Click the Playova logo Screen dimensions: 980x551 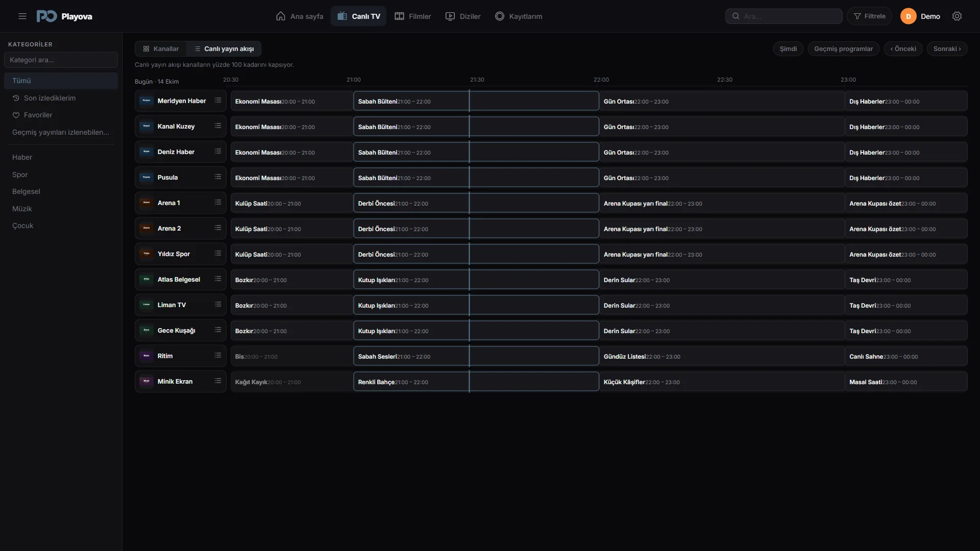[x=64, y=16]
